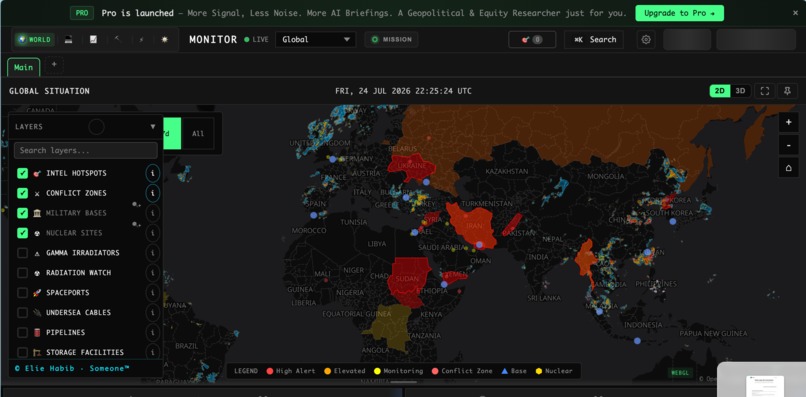Enter fullscreen map view
This screenshot has height=397, width=806.
[x=765, y=91]
